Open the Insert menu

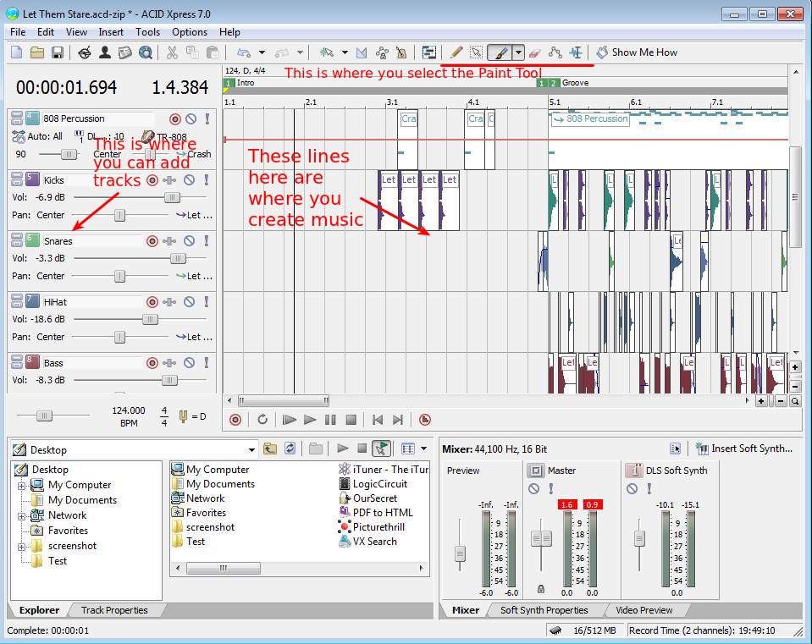[x=111, y=32]
